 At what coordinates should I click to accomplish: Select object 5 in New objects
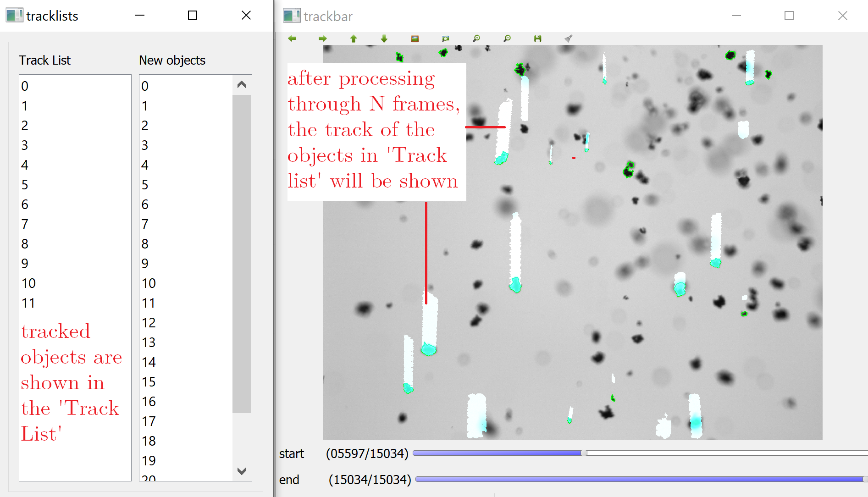click(x=186, y=184)
